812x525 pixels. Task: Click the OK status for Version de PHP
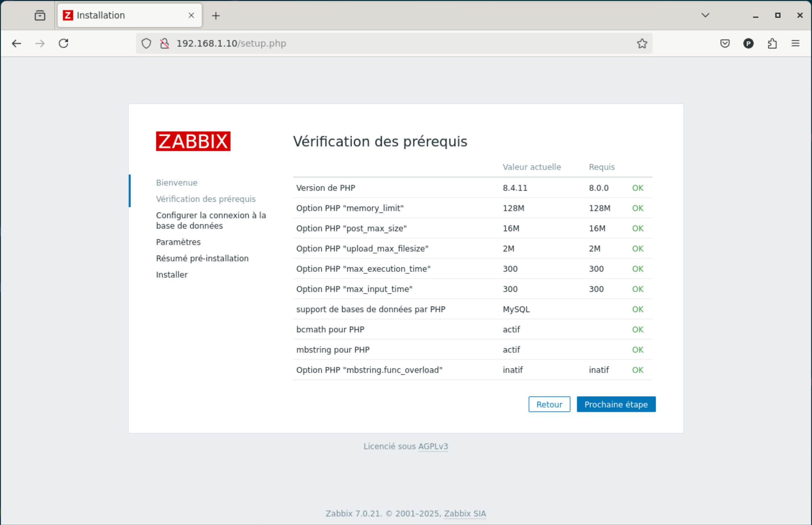coord(638,188)
